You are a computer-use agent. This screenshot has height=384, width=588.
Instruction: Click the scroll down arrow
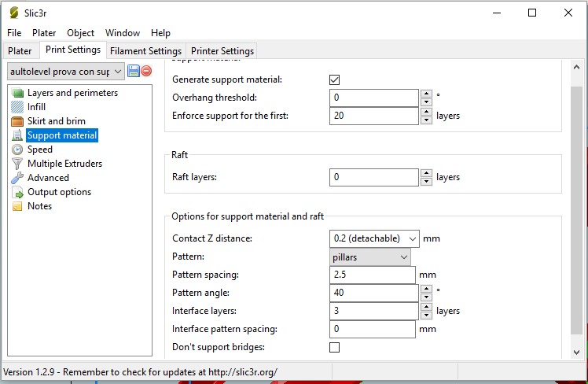click(x=576, y=352)
